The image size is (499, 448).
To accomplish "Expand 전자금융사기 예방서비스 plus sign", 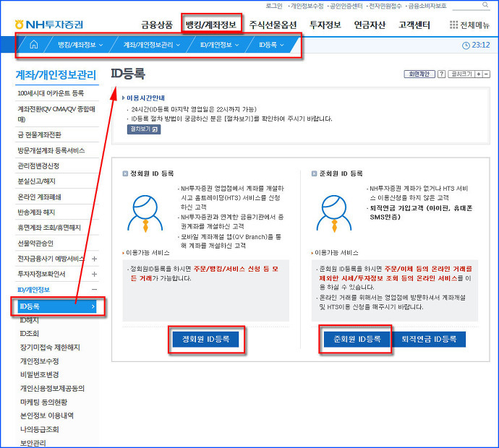I will click(x=94, y=259).
